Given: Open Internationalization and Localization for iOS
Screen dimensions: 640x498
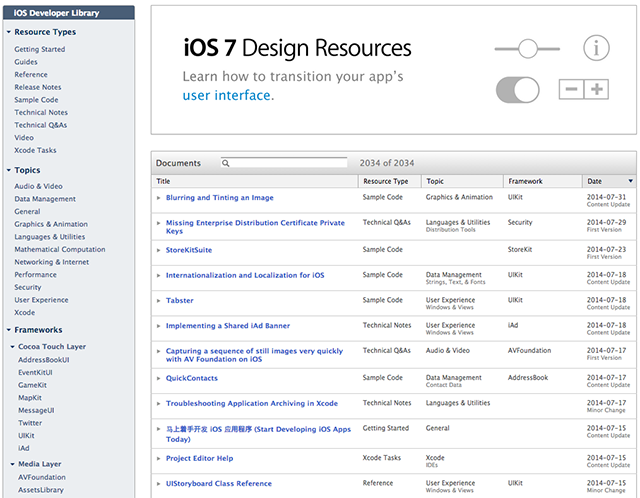Looking at the screenshot, I should [x=245, y=275].
